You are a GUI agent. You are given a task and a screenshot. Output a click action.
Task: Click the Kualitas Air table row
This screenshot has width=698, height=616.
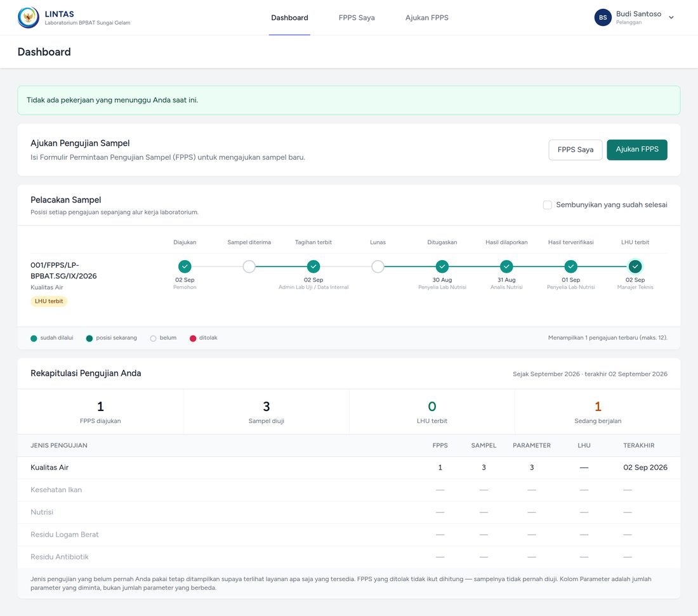coord(349,468)
